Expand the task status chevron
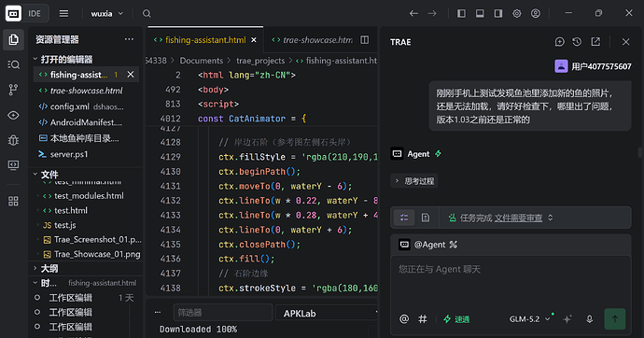Viewport: 644px width, 338px height. tap(551, 218)
